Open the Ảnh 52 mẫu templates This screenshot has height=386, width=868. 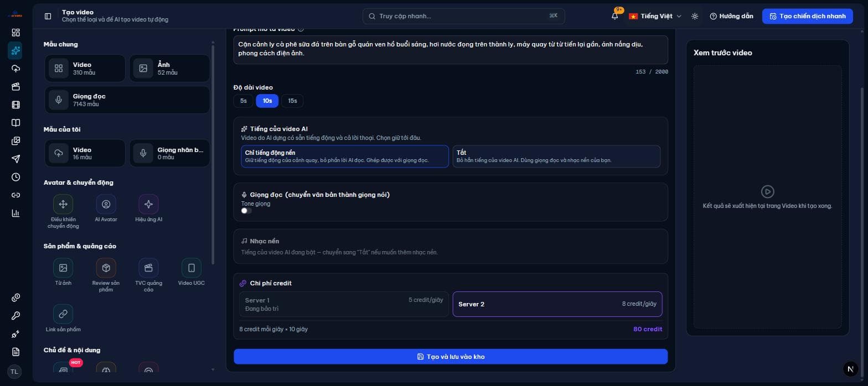point(170,69)
